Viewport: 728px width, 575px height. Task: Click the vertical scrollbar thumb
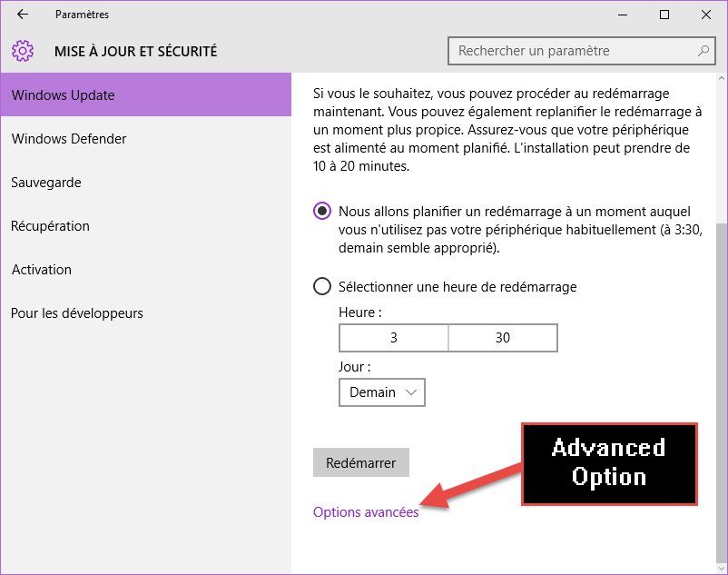coord(722,393)
